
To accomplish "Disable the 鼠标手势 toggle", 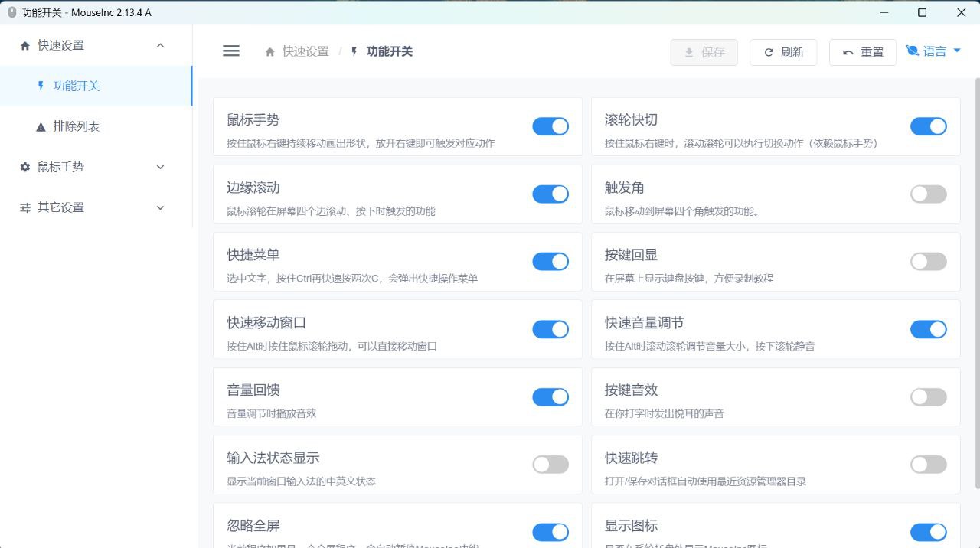I will pyautogui.click(x=550, y=127).
